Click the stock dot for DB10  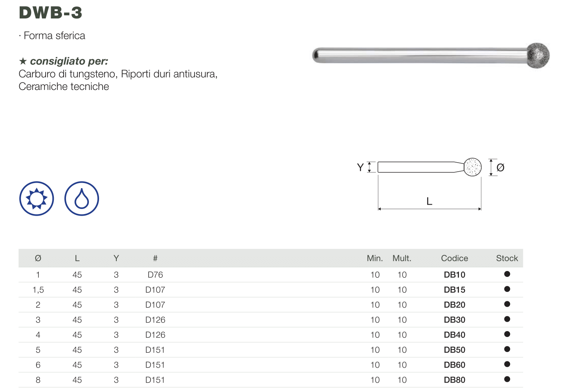coord(507,274)
